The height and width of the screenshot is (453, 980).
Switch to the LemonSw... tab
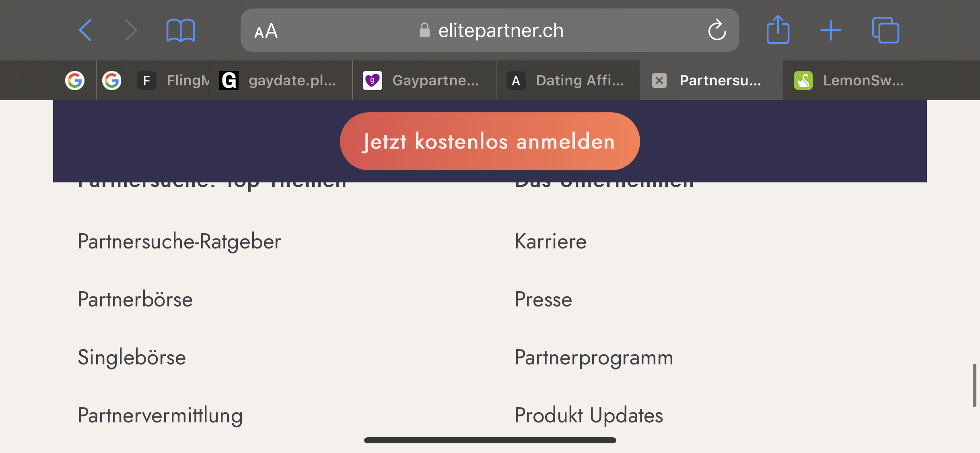point(849,81)
